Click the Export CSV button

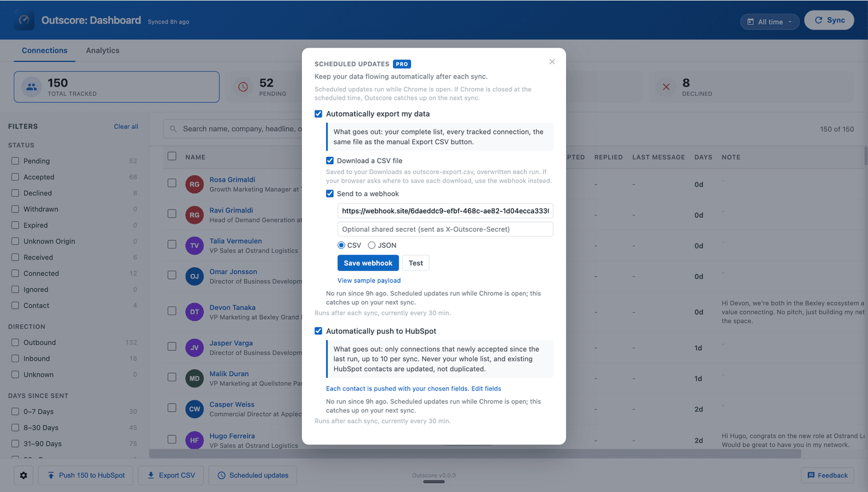point(170,475)
